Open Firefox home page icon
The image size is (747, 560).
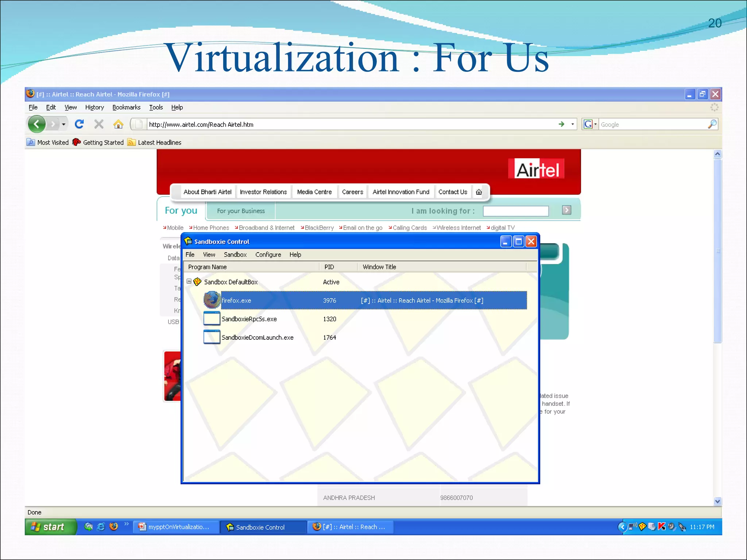(118, 124)
